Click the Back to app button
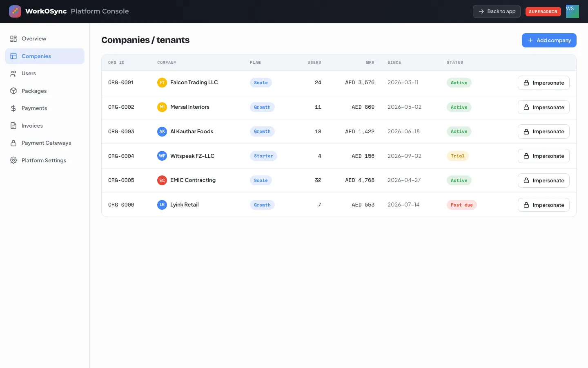Image resolution: width=588 pixels, height=368 pixels. (x=497, y=11)
